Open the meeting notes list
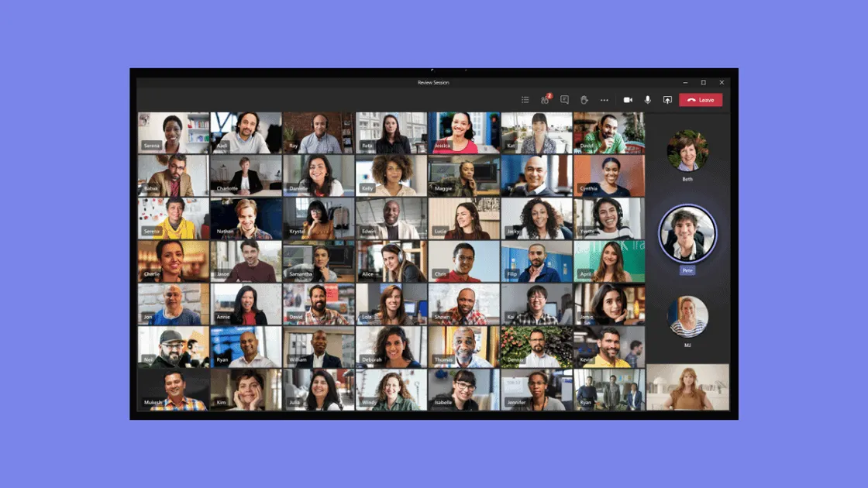The image size is (868, 488). point(525,100)
